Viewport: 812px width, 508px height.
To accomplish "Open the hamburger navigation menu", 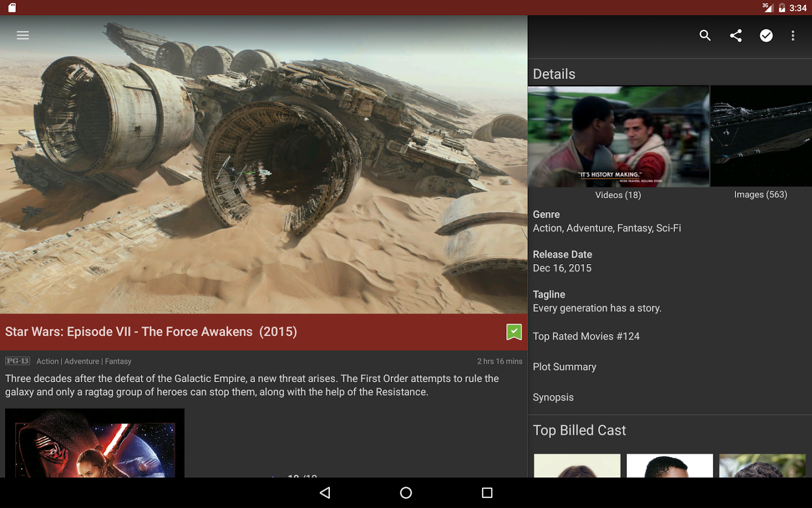I will [x=23, y=36].
